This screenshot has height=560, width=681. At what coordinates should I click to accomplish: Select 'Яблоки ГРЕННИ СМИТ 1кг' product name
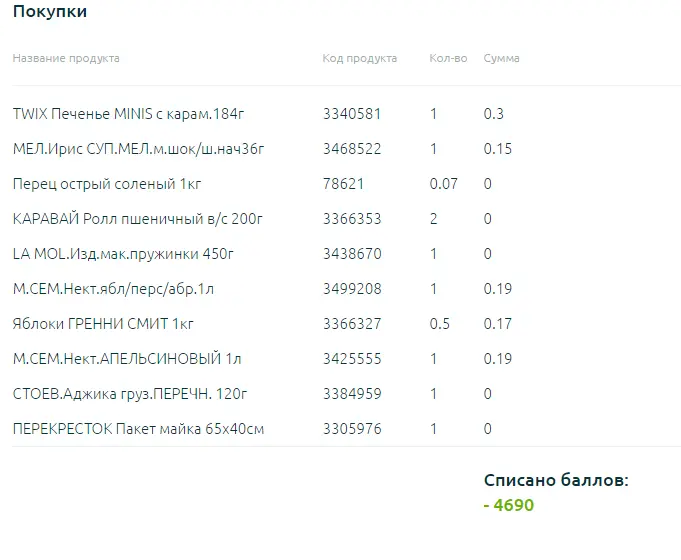click(103, 324)
